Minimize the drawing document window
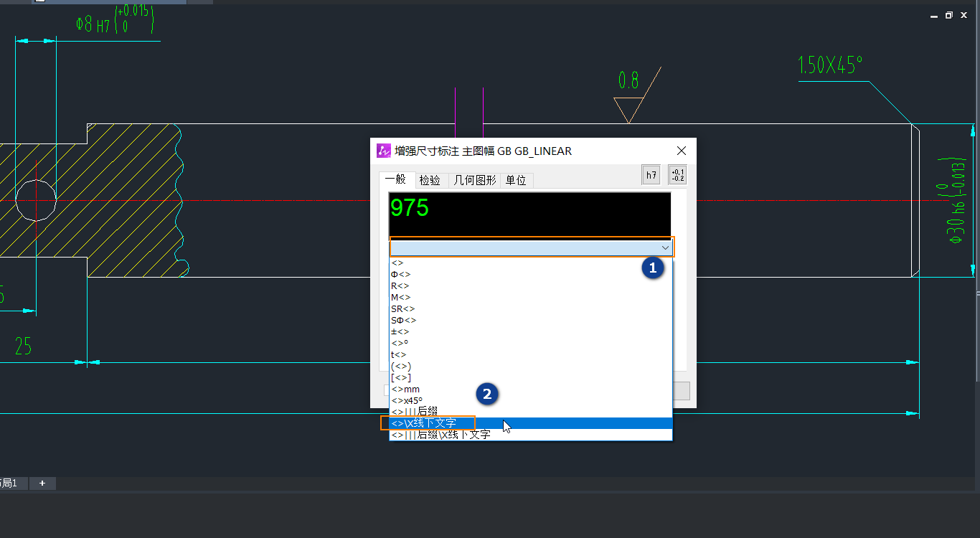Image resolution: width=980 pixels, height=538 pixels. tap(934, 15)
